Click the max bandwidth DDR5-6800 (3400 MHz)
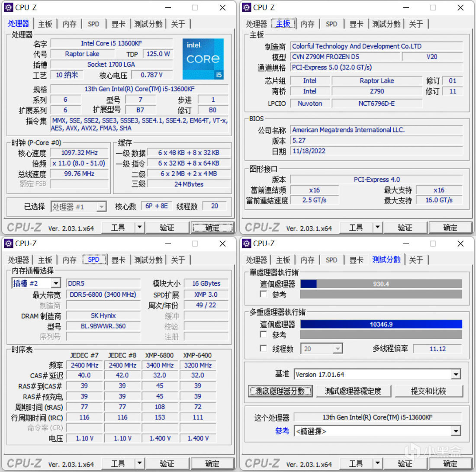 click(103, 295)
